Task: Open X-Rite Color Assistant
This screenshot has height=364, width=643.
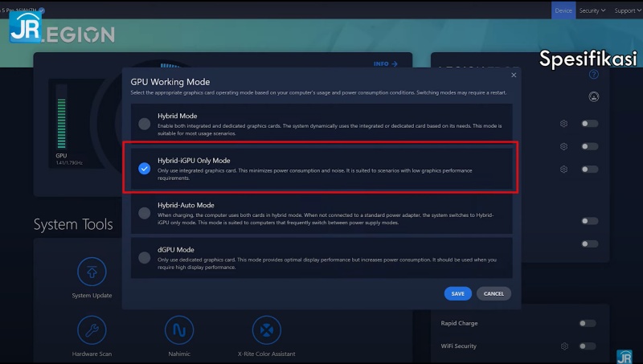Action: click(267, 336)
